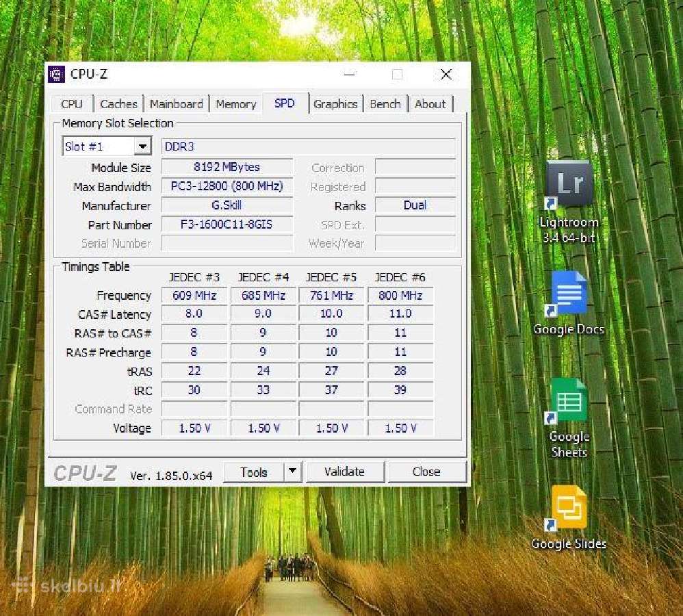Open the Tools dropdown arrow
683x616 pixels.
click(293, 471)
